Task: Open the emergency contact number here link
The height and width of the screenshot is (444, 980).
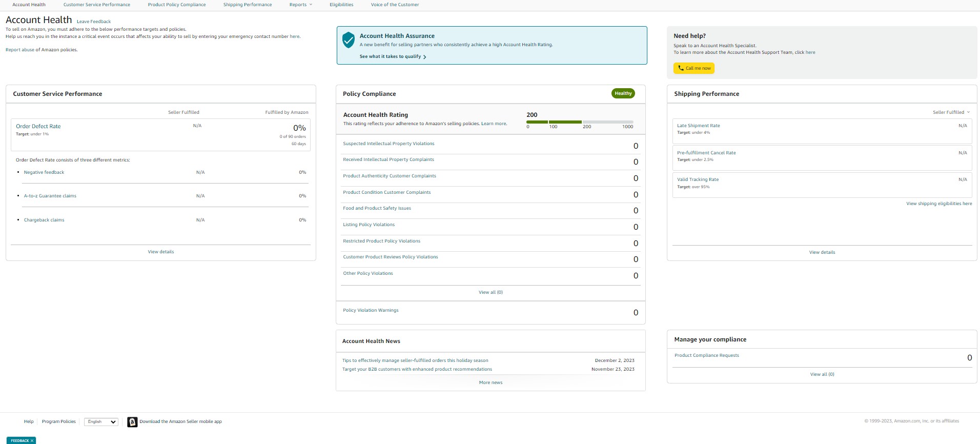Action: click(x=294, y=36)
